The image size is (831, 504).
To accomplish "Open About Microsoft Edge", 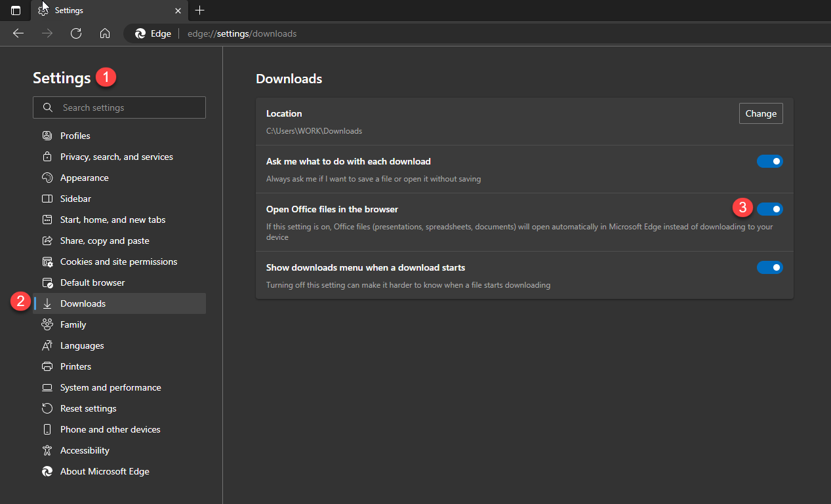I will pyautogui.click(x=119, y=471).
